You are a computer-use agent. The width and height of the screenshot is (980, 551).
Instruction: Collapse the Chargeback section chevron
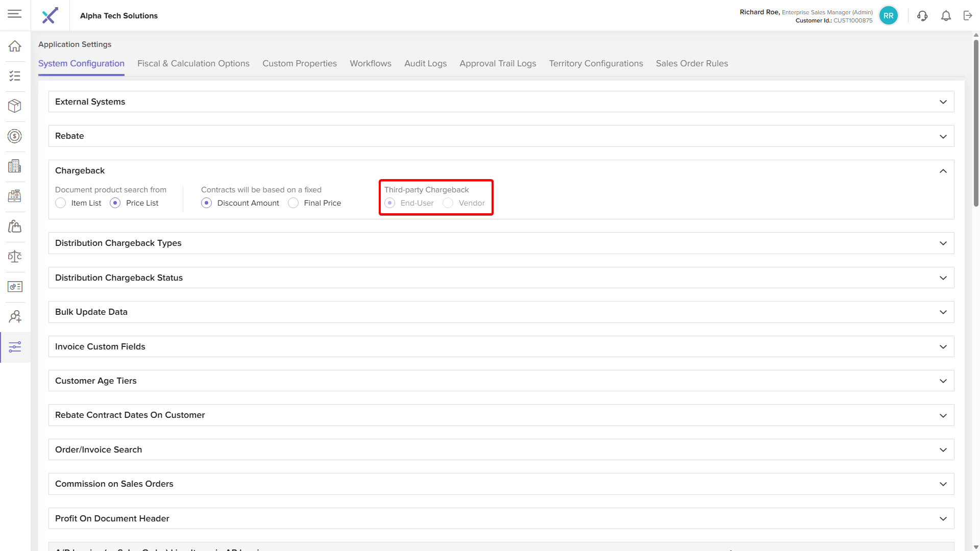click(943, 171)
